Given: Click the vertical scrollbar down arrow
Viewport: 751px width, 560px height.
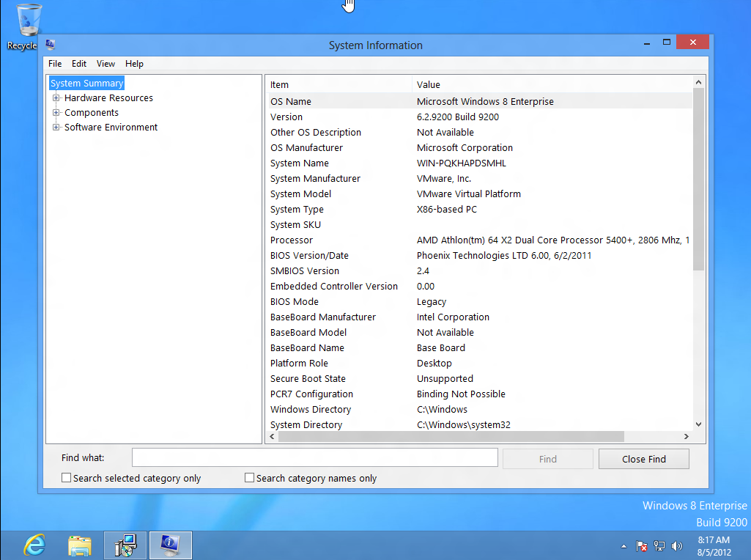Looking at the screenshot, I should coord(698,424).
